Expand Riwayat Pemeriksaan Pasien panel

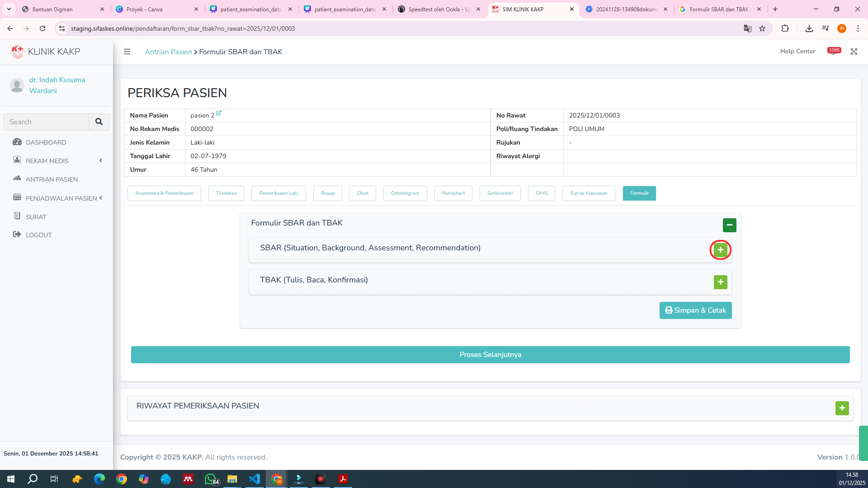click(x=842, y=408)
